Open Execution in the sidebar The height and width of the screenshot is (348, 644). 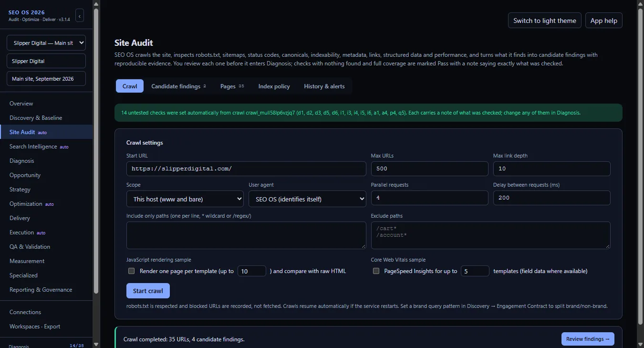coord(46,232)
